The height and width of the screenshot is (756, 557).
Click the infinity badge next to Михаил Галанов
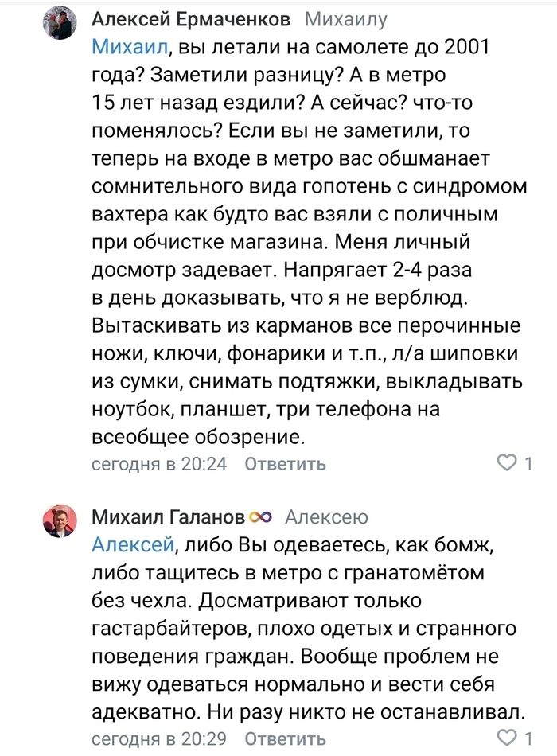[x=261, y=518]
